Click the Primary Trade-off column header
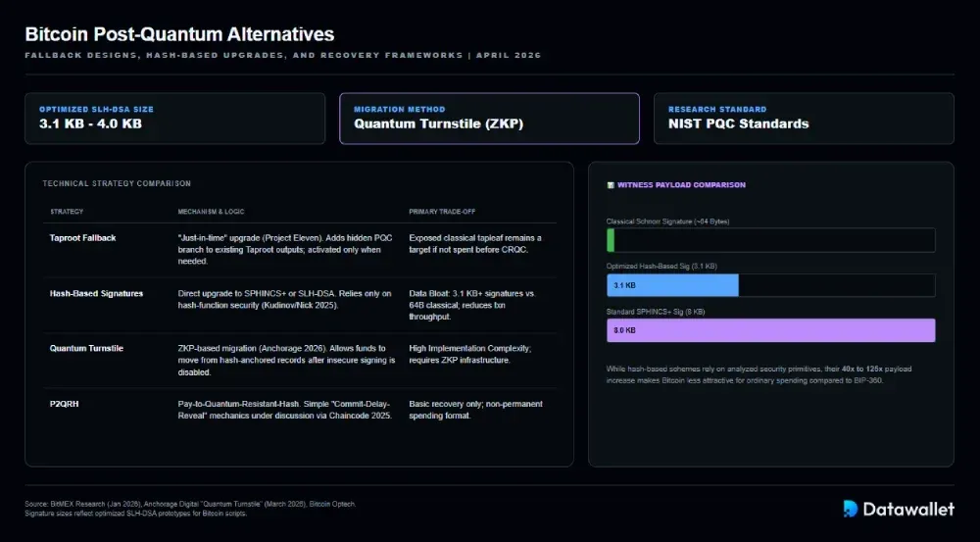Image resolution: width=980 pixels, height=542 pixels. (443, 212)
